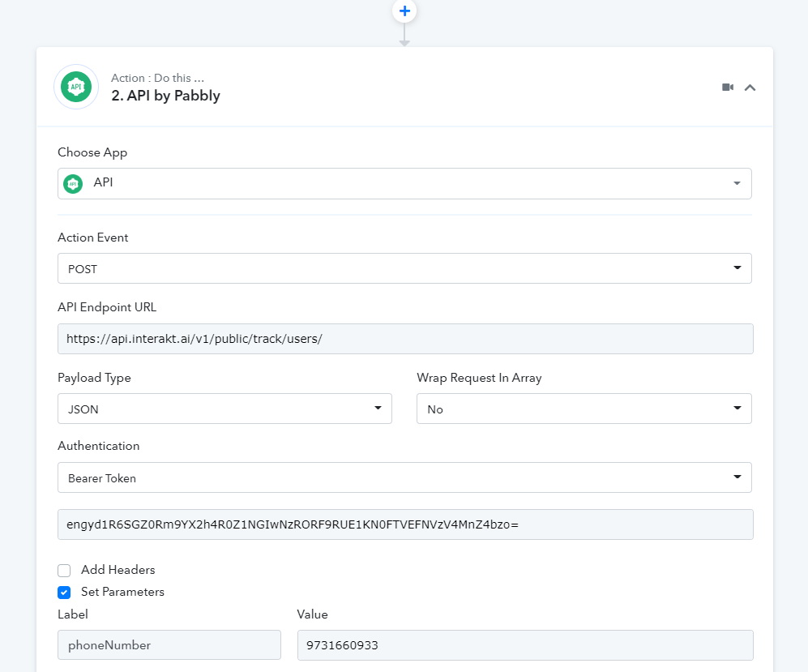Image resolution: width=808 pixels, height=672 pixels.
Task: Click the phoneNumber label input field
Action: click(169, 644)
